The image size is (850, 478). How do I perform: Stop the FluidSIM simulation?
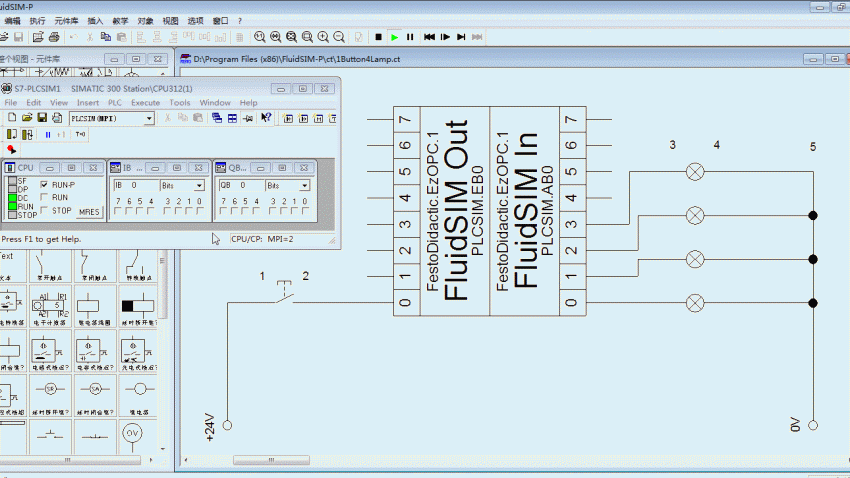click(378, 37)
